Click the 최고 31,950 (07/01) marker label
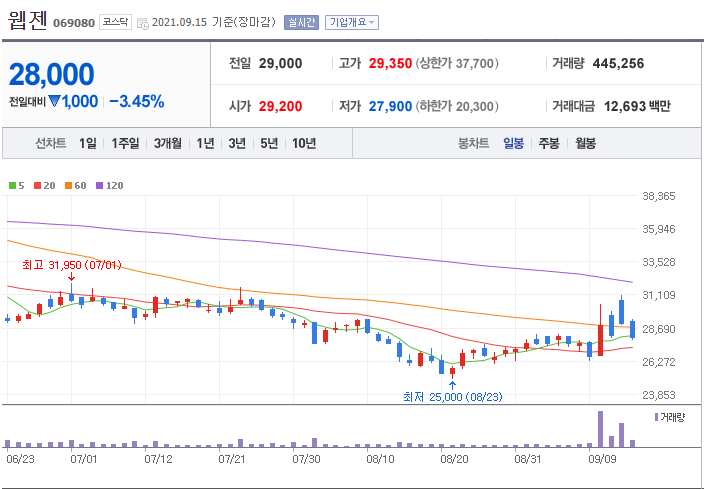 (x=72, y=265)
